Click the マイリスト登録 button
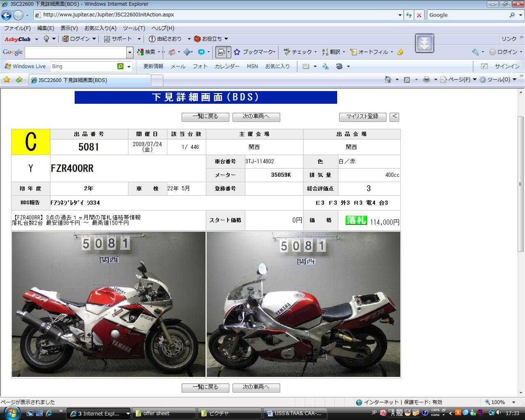525x420 pixels. [363, 116]
